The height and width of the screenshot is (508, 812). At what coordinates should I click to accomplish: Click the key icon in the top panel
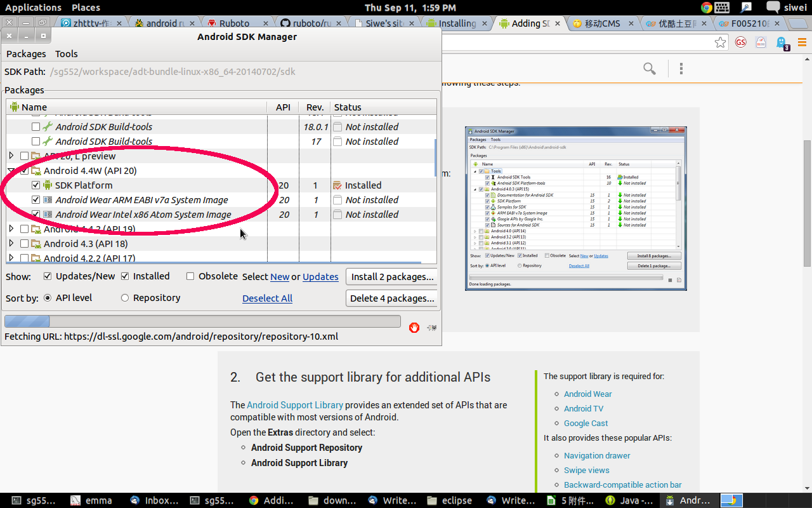click(745, 8)
